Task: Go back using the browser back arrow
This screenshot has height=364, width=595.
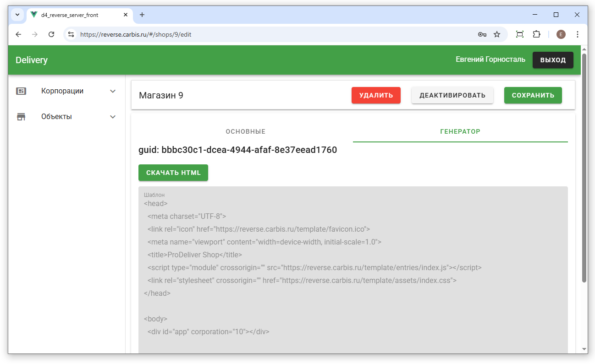Action: [x=18, y=34]
